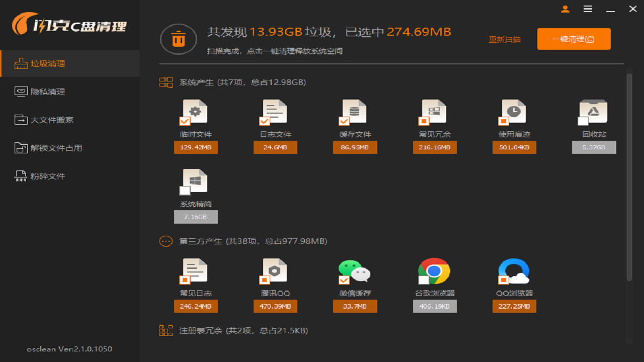Click the 微信缓存 WeChat cache icon
644x362 pixels.
[355, 270]
